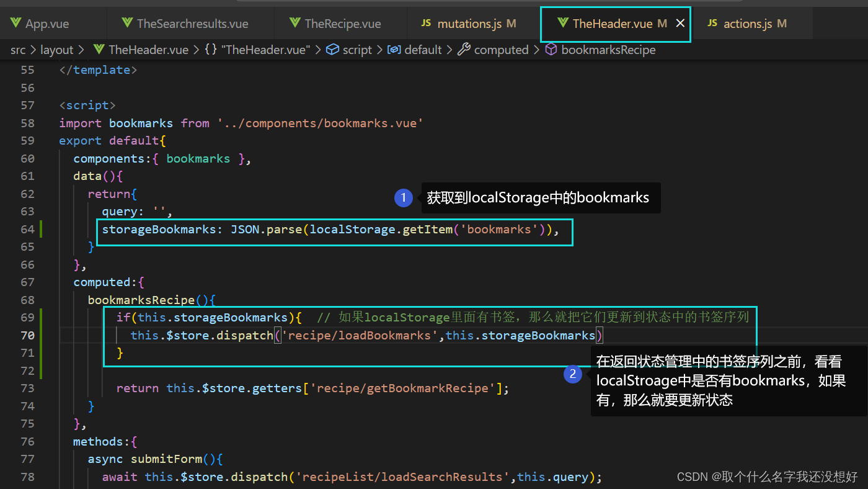
Task: Click line number 57 in gutter
Action: pos(27,105)
